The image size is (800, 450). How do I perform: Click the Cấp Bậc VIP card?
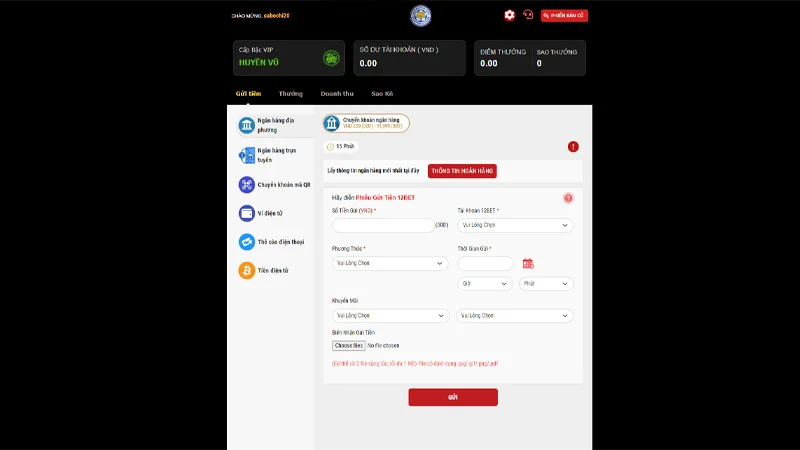tap(289, 58)
